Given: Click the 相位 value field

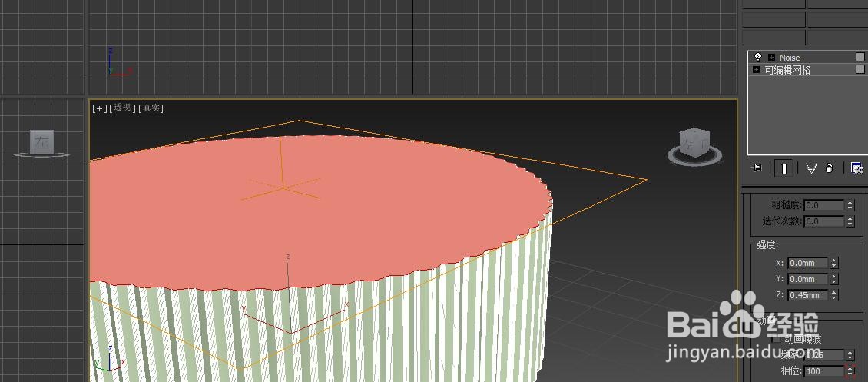Looking at the screenshot, I should tap(824, 371).
